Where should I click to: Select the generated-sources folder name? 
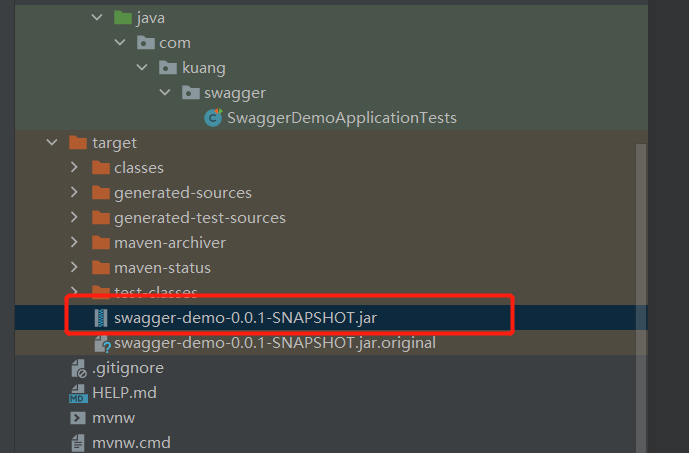coord(183,193)
